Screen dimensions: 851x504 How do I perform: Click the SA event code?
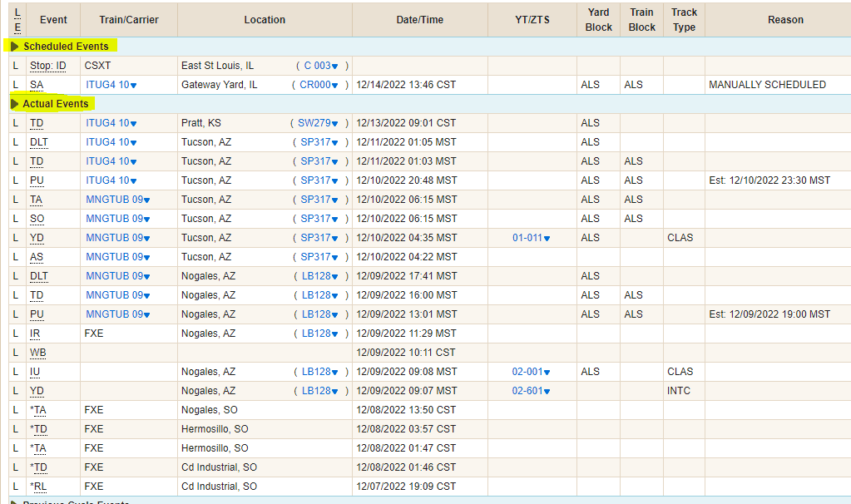click(37, 85)
